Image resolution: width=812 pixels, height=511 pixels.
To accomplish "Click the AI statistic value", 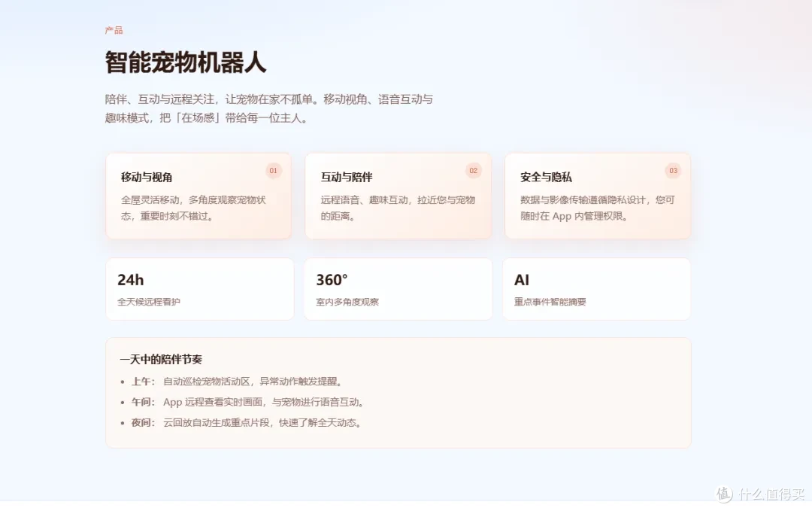I will tap(522, 280).
